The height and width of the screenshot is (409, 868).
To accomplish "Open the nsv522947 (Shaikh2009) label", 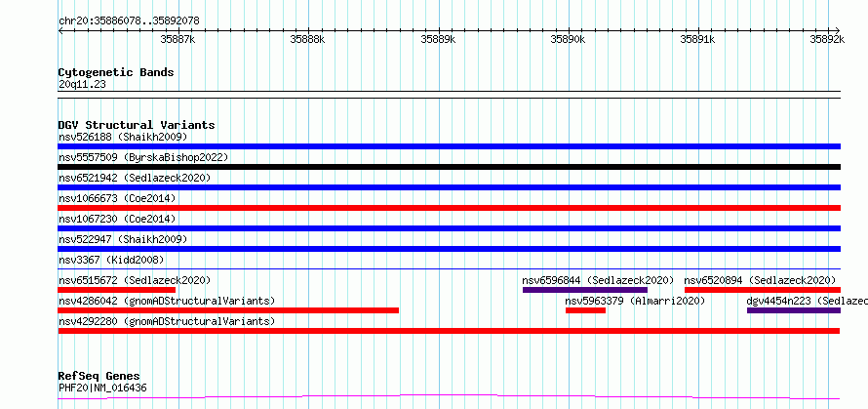I will coord(123,239).
